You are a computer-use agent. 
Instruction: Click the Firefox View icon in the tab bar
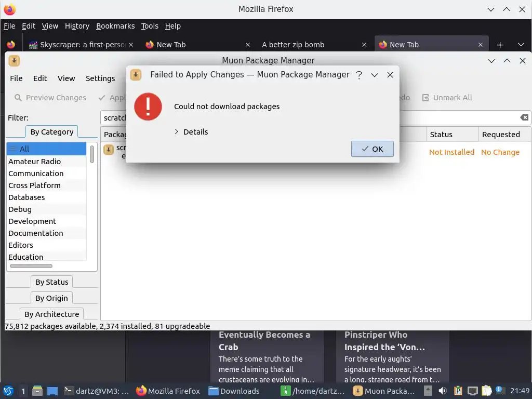pos(11,45)
